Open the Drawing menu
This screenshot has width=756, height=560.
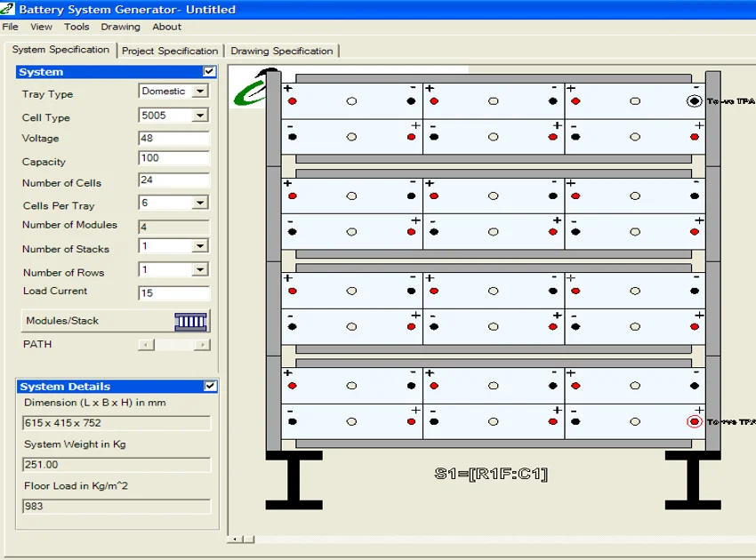click(x=120, y=27)
